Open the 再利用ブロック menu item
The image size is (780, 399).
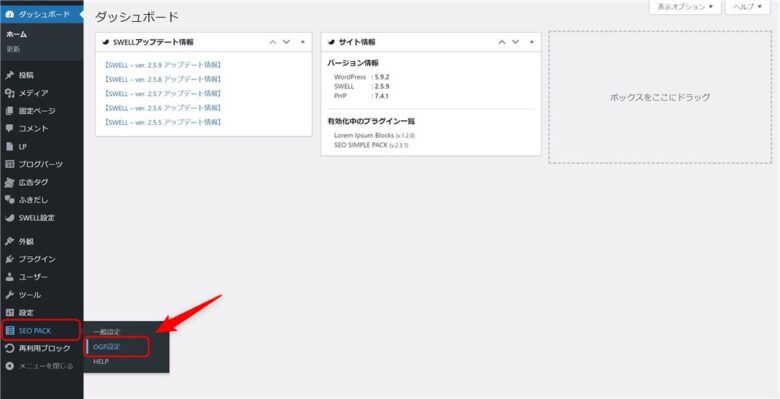(42, 348)
